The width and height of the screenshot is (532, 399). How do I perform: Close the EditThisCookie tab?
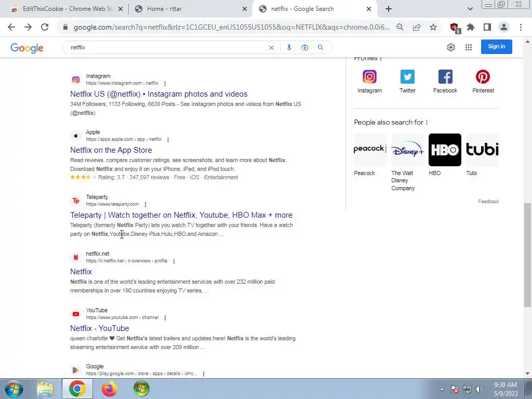click(121, 9)
